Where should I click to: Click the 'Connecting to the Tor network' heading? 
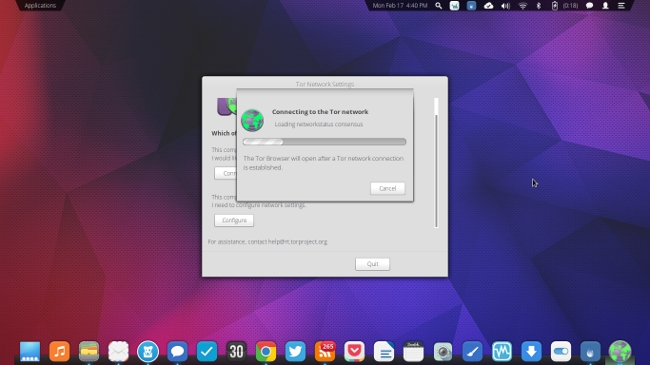pyautogui.click(x=320, y=112)
